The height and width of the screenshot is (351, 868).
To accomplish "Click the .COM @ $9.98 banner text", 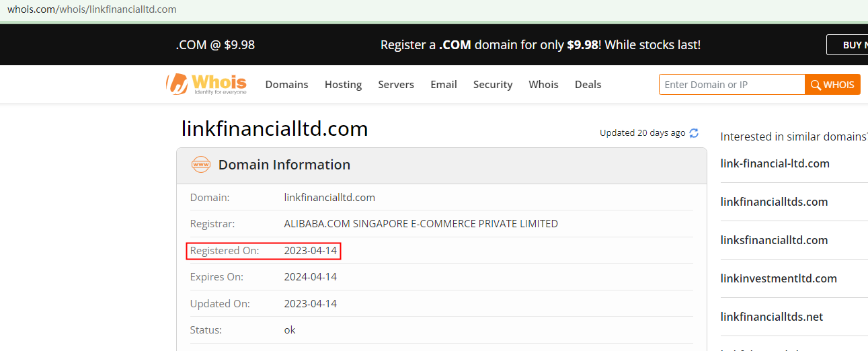I will coord(215,45).
